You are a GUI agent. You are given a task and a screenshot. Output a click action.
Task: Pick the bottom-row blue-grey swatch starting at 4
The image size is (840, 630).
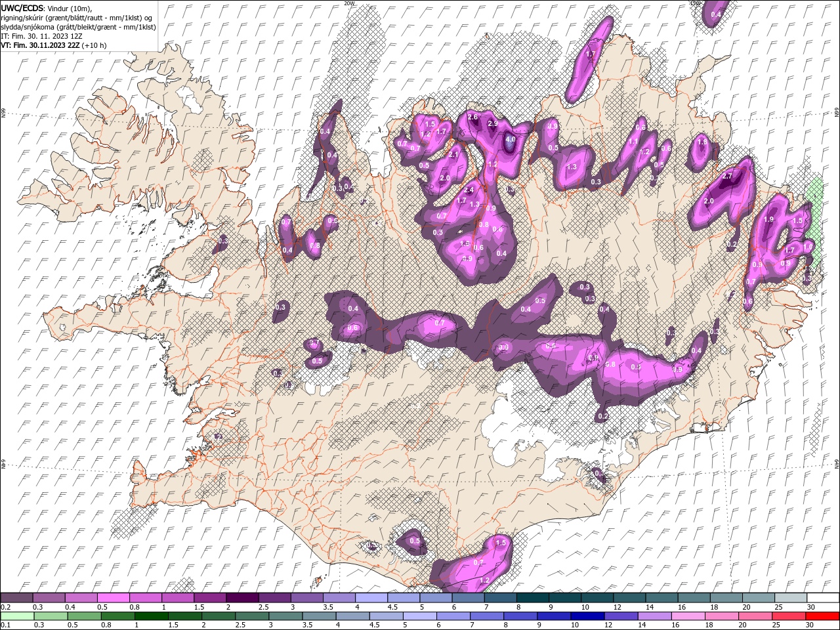(x=352, y=616)
